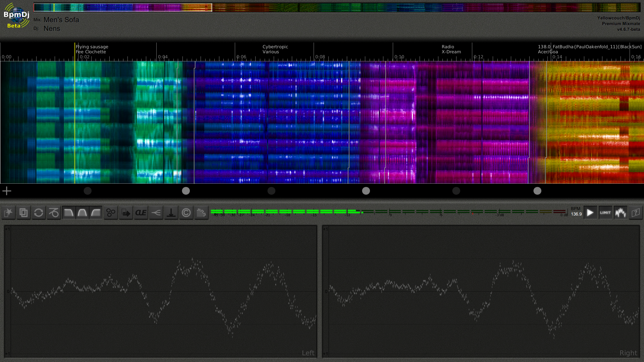
Task: Toggle the band-pass filter shape button
Action: (82, 213)
